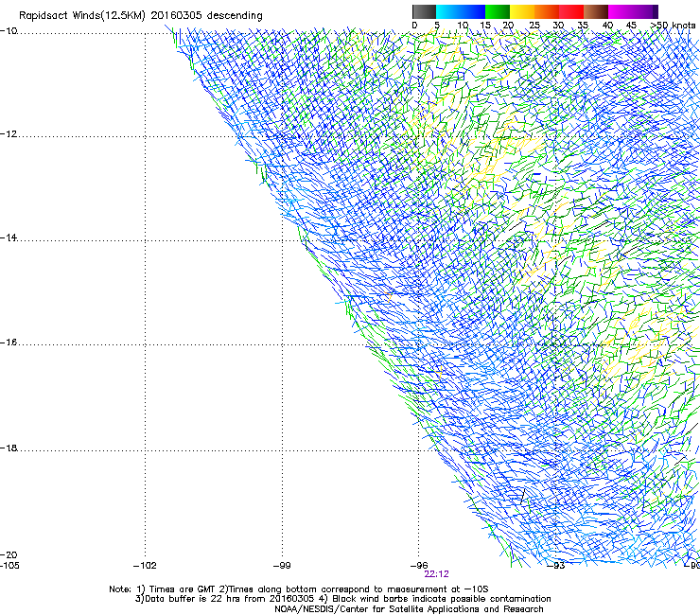Click the -102 longitude axis label

coord(145,566)
